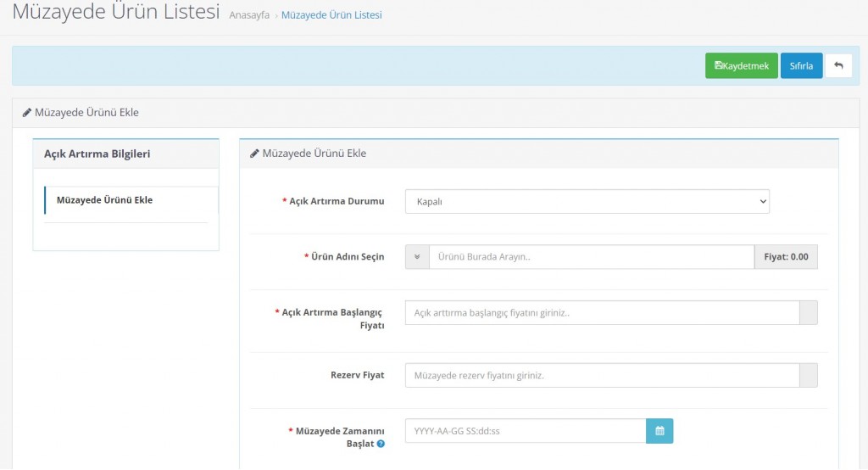Click pencil icon in outer panel header
868x470 pixels.
point(27,113)
